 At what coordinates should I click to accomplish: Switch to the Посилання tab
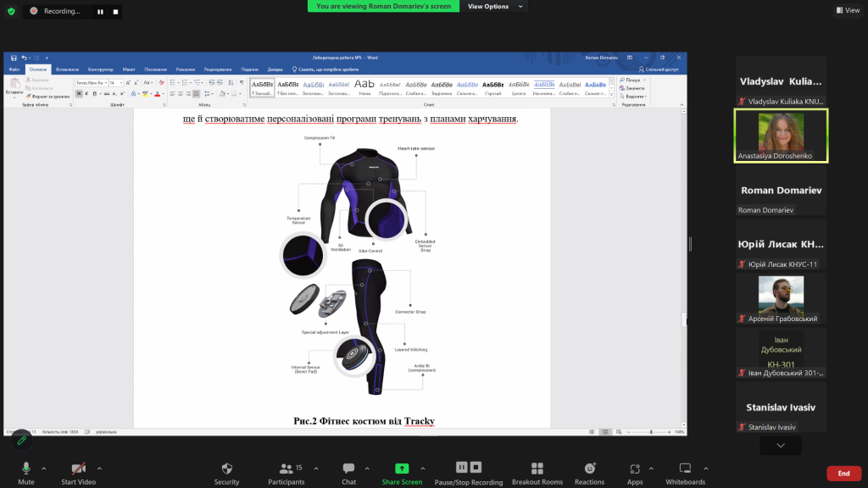tap(156, 69)
